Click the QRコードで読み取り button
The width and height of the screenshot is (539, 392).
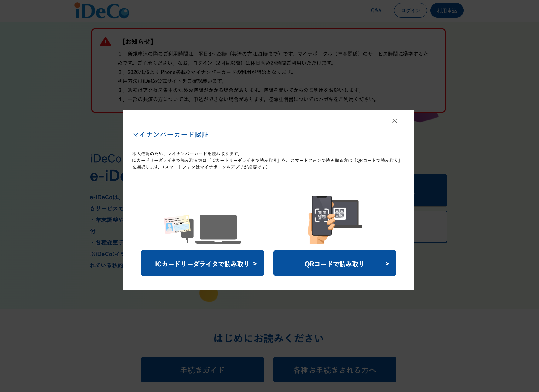tap(335, 263)
